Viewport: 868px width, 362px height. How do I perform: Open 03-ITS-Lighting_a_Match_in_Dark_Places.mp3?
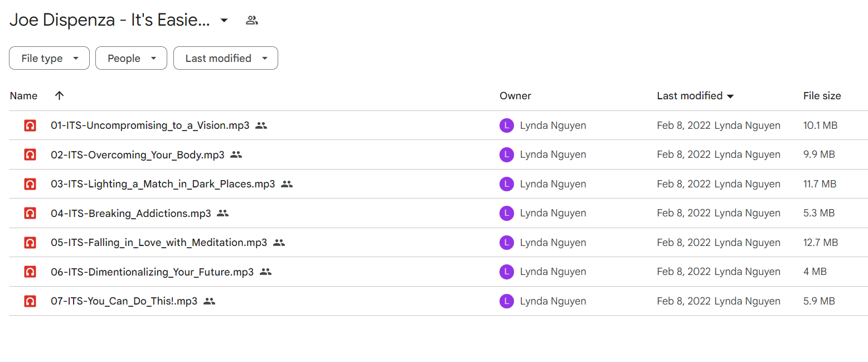coord(163,184)
